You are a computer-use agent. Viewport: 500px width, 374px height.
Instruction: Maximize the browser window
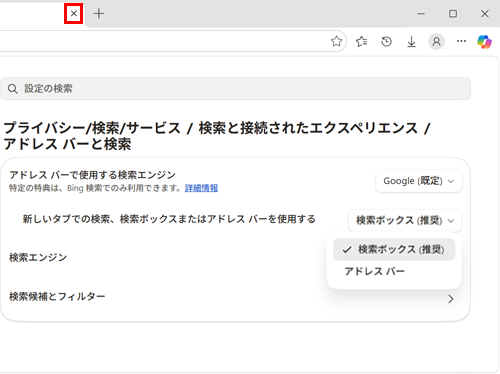[x=453, y=14]
